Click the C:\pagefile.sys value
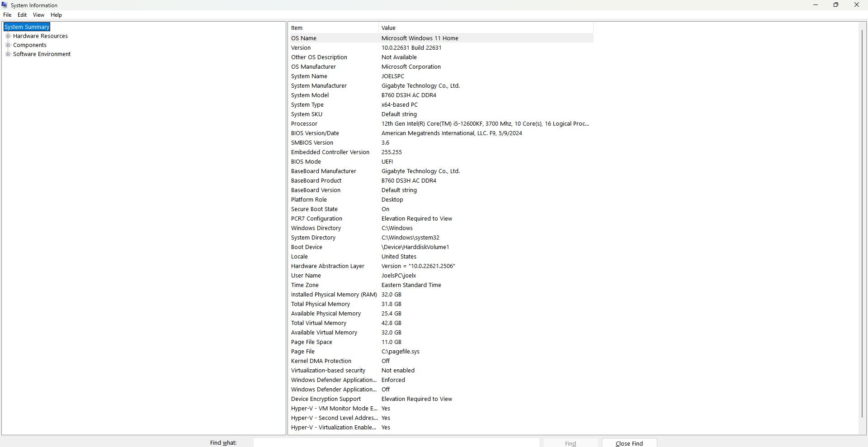Image resolution: width=868 pixels, height=447 pixels. pyautogui.click(x=401, y=352)
